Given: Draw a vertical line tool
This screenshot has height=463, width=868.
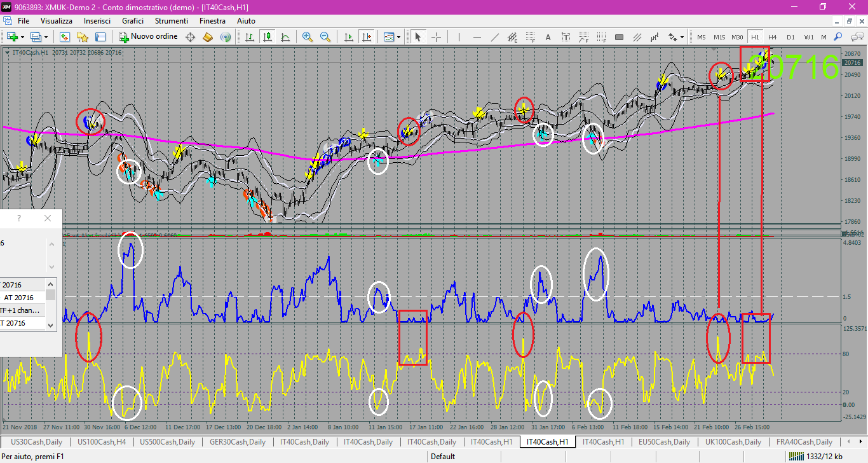Looking at the screenshot, I should pos(459,37).
